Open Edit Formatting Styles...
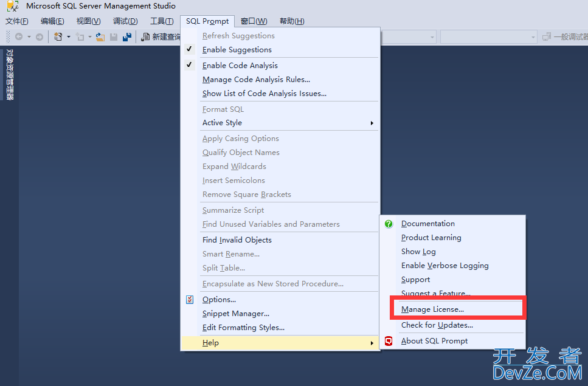The width and height of the screenshot is (588, 386). (x=243, y=328)
